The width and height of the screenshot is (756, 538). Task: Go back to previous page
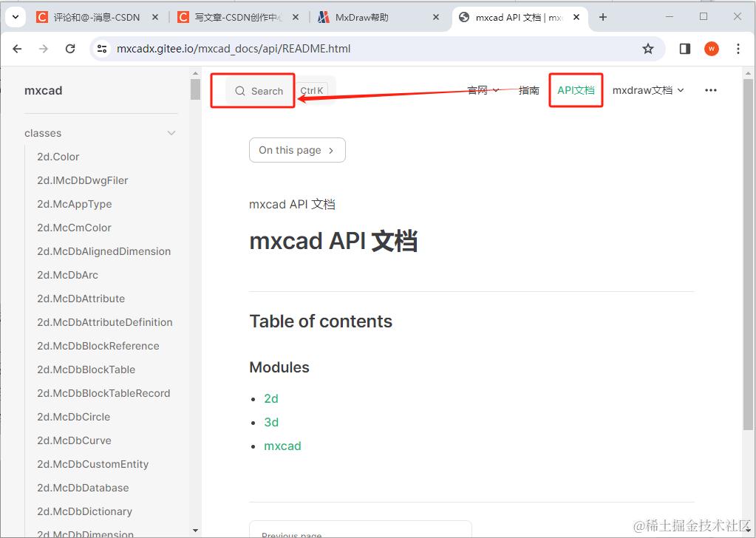pyautogui.click(x=17, y=49)
